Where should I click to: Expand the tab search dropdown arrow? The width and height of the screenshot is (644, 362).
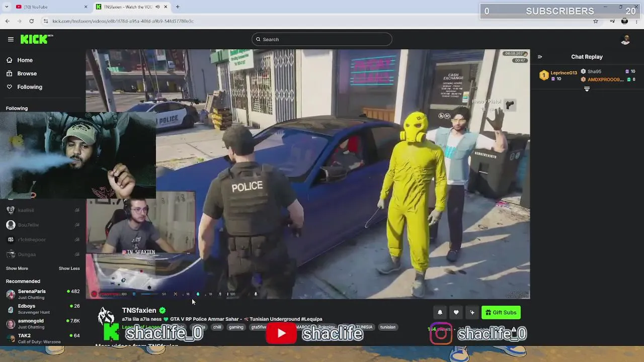pos(7,7)
